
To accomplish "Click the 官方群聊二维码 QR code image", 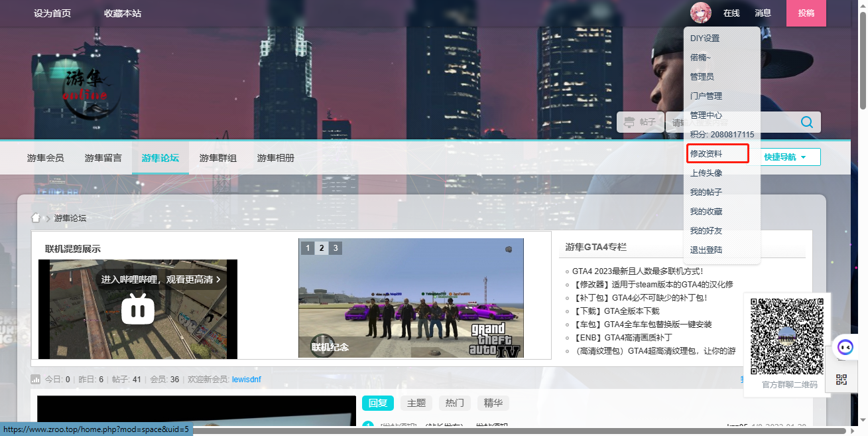I will pos(787,336).
